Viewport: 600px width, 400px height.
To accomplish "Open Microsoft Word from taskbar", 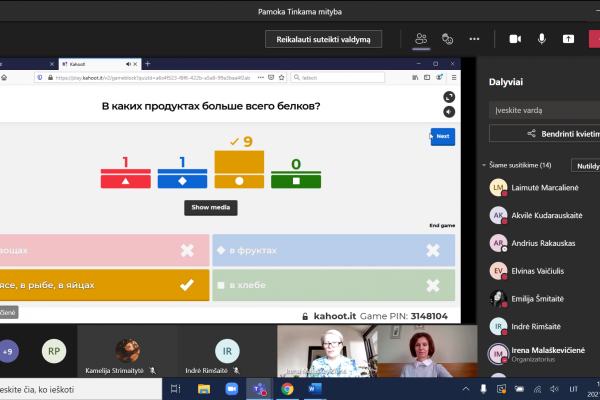I will (x=315, y=389).
